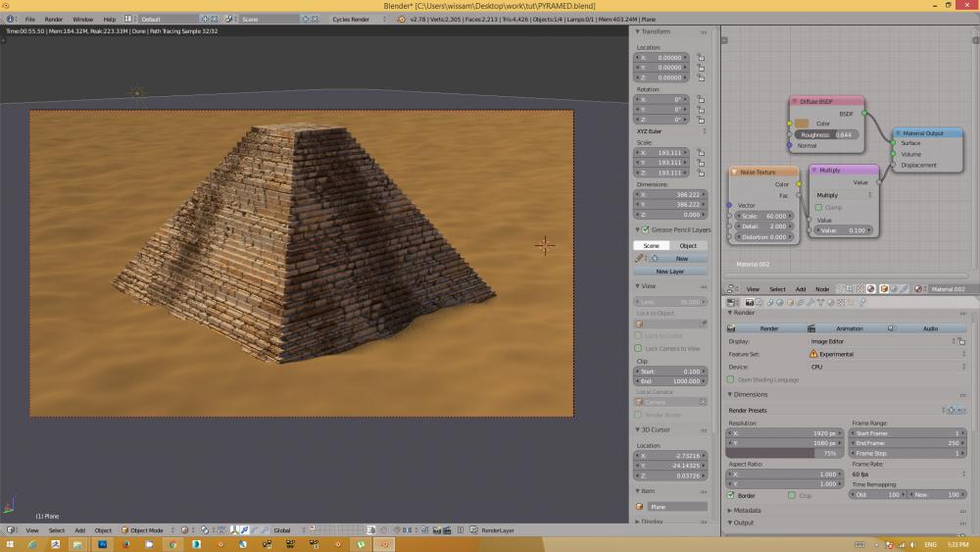Click the Render button's camera icon
The image size is (980, 552).
730,328
